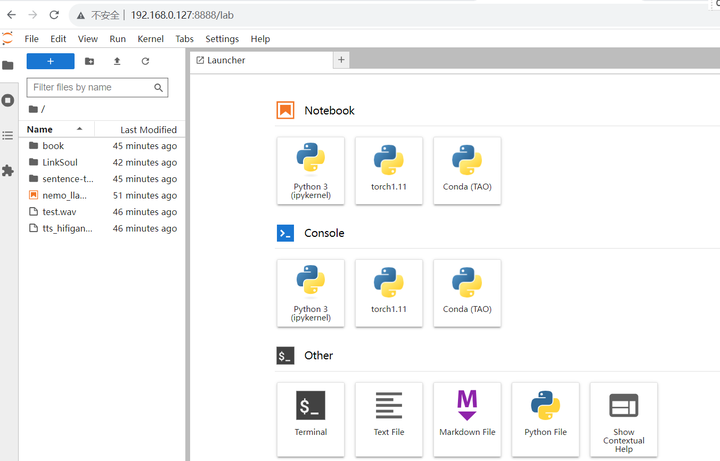Open the File Browser sidebar icon

pyautogui.click(x=8, y=65)
